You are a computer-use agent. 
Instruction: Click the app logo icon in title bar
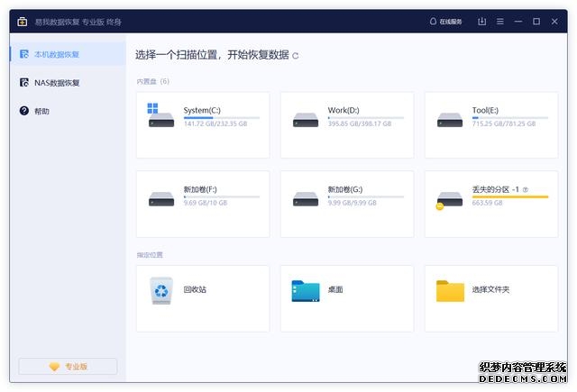(x=22, y=22)
